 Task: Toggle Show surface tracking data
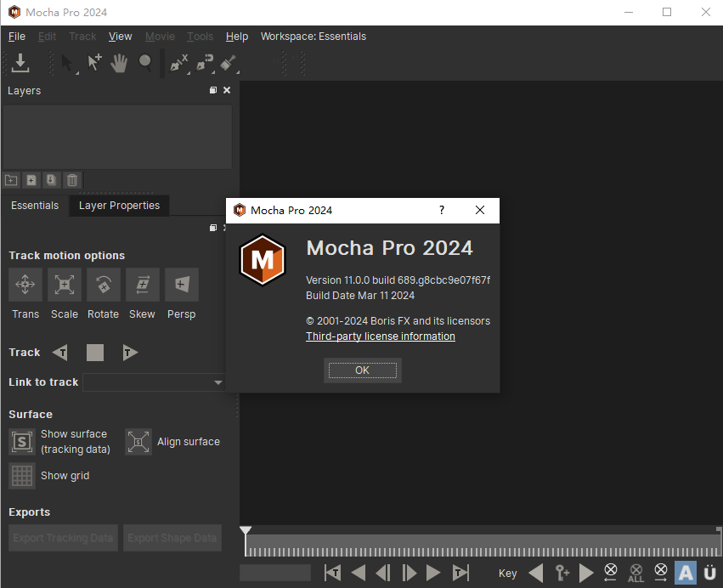[22, 442]
